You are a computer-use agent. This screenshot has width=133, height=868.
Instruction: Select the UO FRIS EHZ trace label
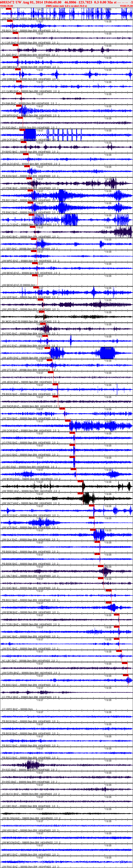31,443
